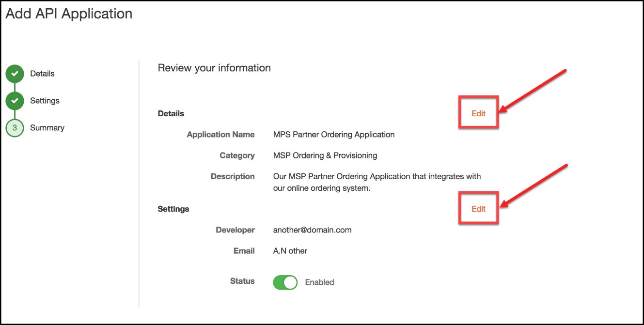The width and height of the screenshot is (644, 325).
Task: Click Edit next to the Settings section
Action: click(478, 208)
